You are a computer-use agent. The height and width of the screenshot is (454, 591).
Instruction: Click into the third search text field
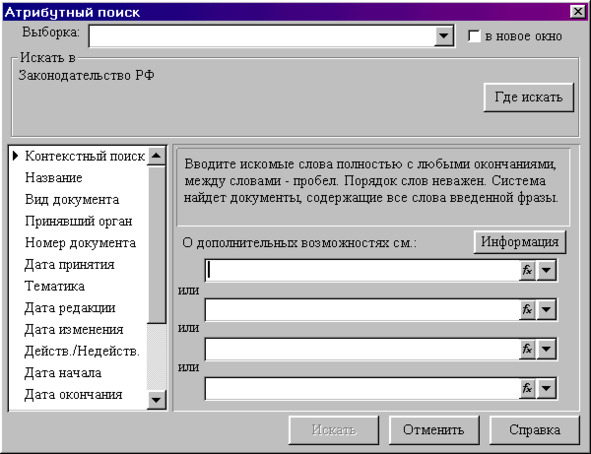362,349
